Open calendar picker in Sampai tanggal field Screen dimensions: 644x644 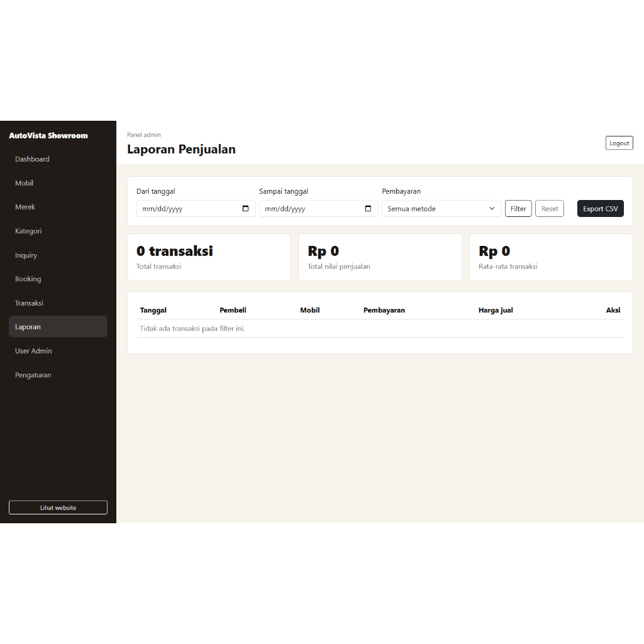point(368,209)
